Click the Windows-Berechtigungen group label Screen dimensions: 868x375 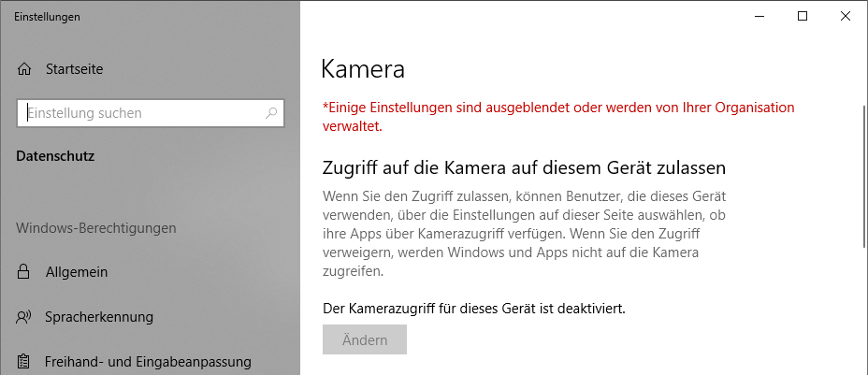[x=95, y=228]
